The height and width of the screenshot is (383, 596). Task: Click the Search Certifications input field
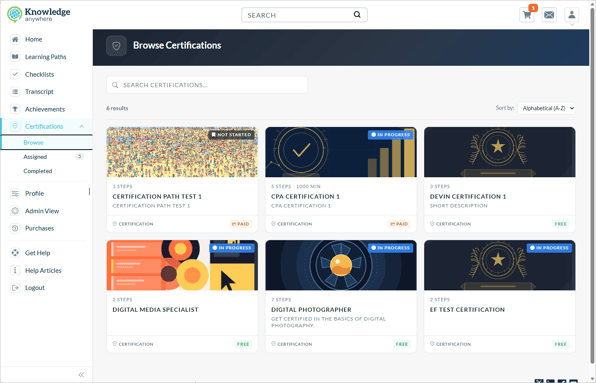(207, 85)
